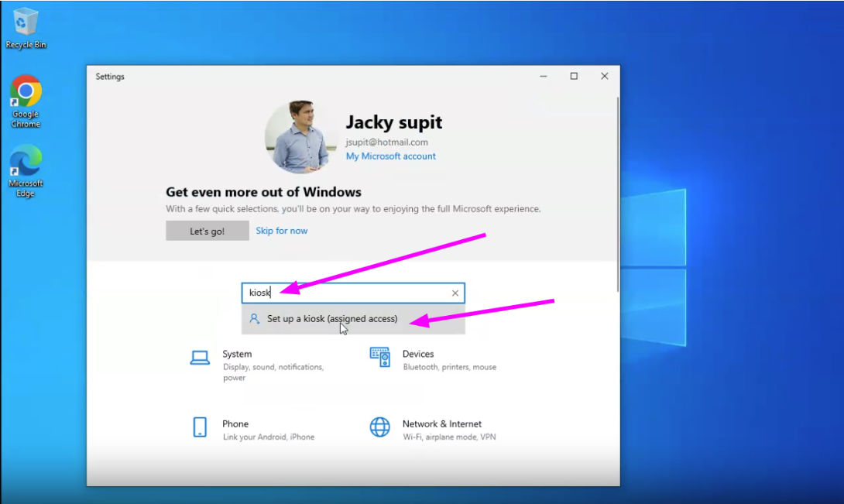Click the Skip for now link

coord(281,231)
